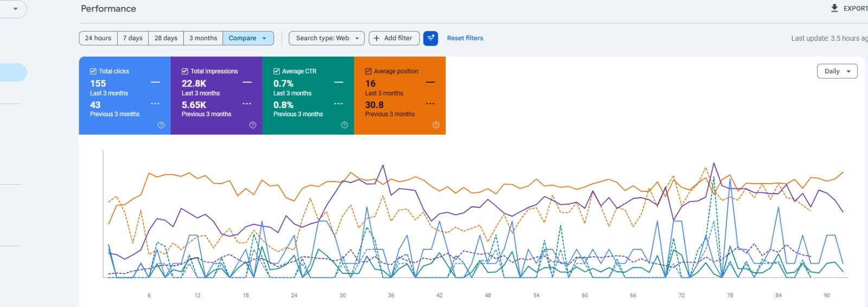
Task: Open the Search type: Web dropdown
Action: [327, 38]
